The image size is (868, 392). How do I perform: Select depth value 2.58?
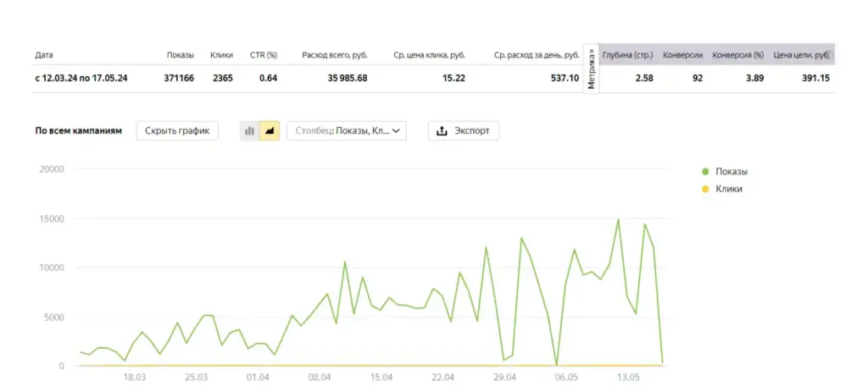pos(644,78)
